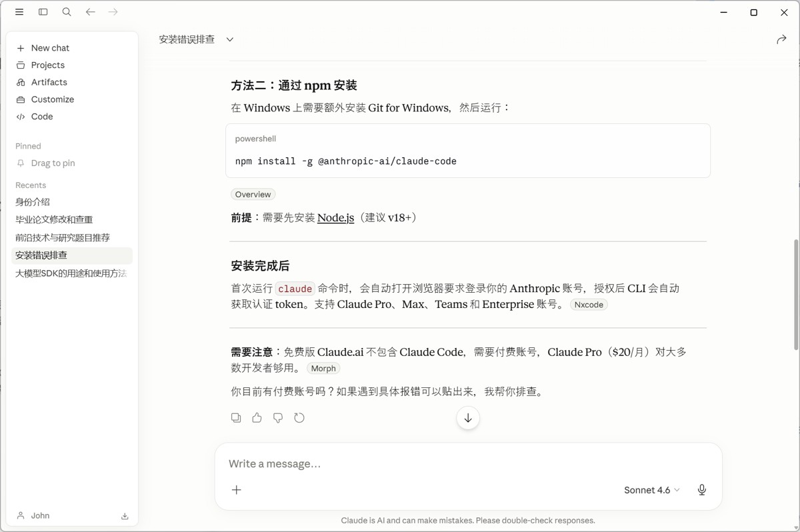Open recent chat 身份介绍
The width and height of the screenshot is (800, 532).
point(72,202)
